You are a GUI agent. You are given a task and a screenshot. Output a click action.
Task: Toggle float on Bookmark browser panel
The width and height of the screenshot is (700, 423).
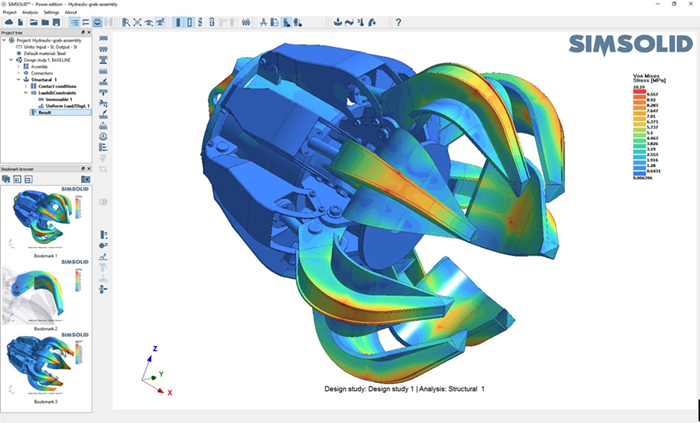pos(82,169)
